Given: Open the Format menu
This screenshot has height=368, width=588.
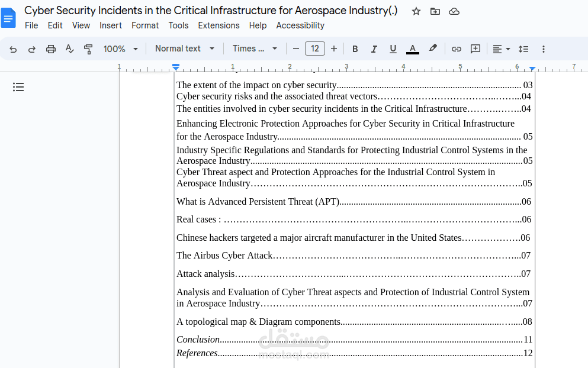Looking at the screenshot, I should pyautogui.click(x=145, y=25).
